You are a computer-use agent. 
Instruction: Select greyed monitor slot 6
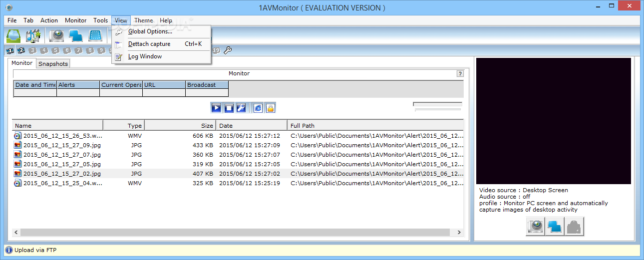[67, 50]
